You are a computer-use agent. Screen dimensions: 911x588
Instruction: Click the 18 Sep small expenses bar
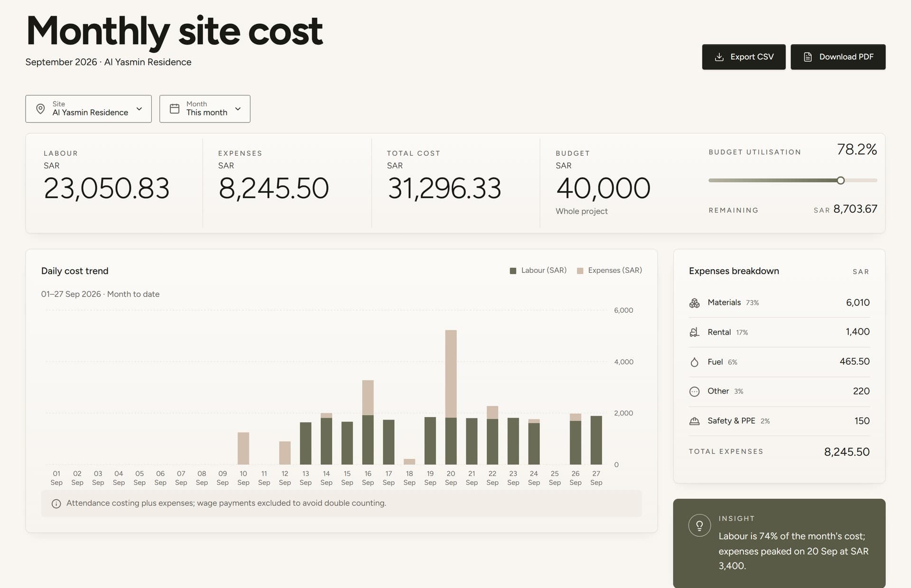coord(409,462)
